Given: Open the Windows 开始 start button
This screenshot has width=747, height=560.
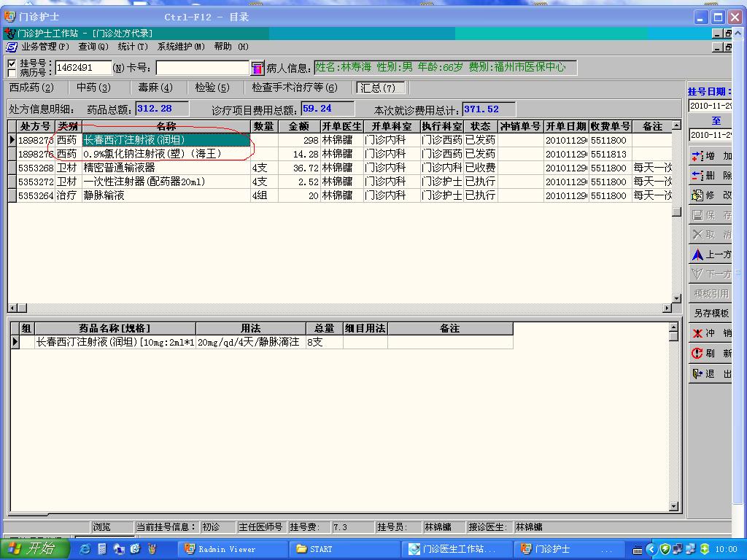Looking at the screenshot, I should tap(35, 549).
